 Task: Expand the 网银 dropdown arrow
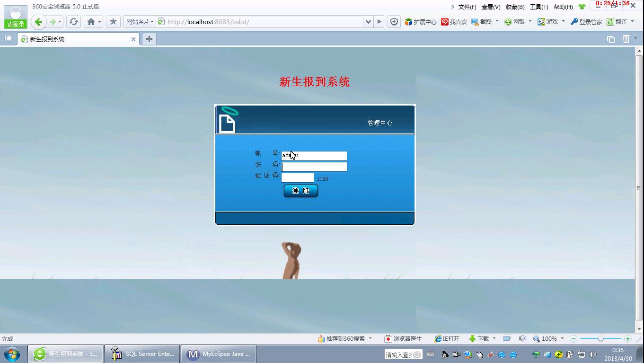coord(530,21)
